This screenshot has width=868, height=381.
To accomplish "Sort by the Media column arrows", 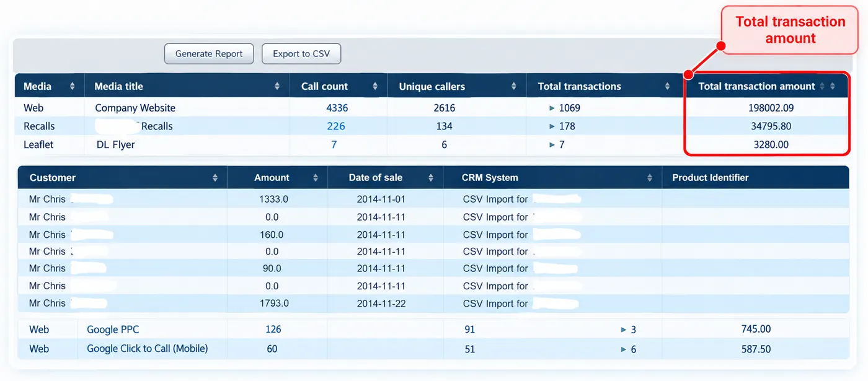I will (72, 86).
